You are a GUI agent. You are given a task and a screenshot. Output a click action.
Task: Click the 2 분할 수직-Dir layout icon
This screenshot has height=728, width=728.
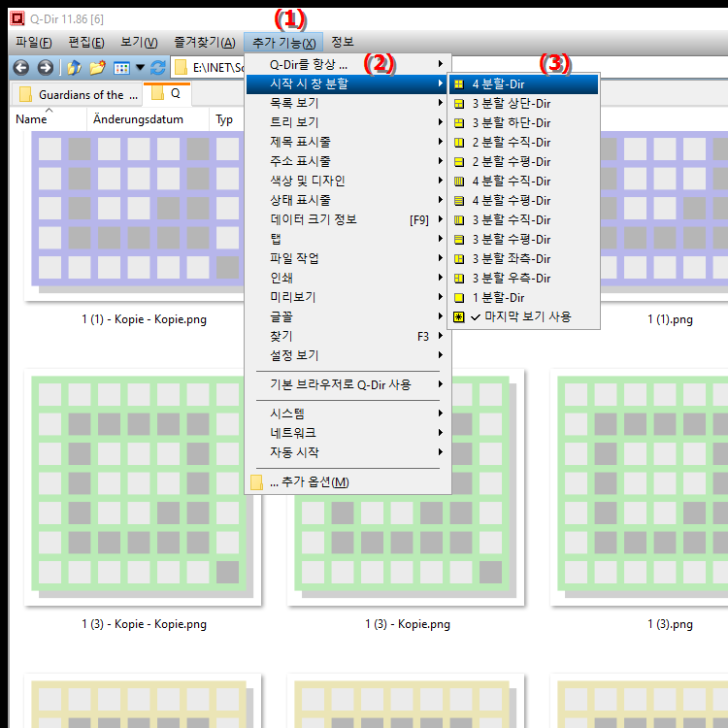(x=459, y=143)
